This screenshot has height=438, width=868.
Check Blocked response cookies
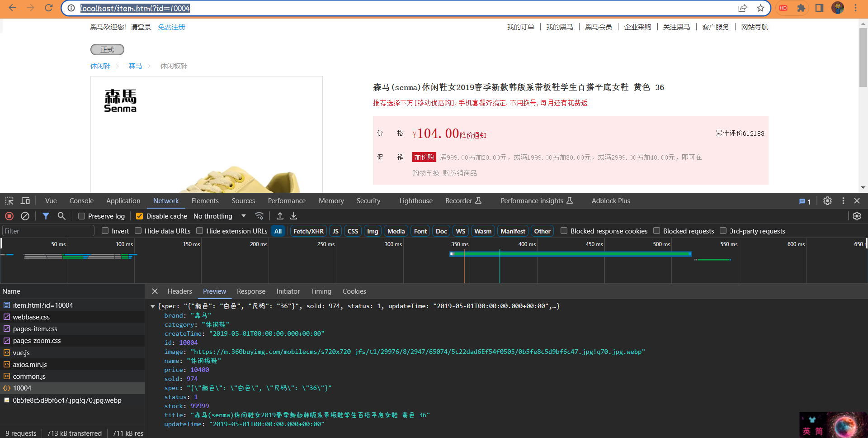pyautogui.click(x=564, y=231)
